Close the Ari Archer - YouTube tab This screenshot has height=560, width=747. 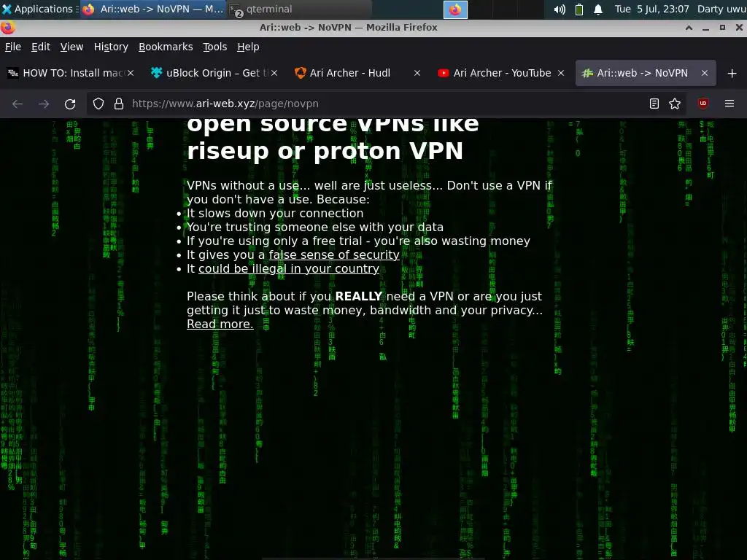coord(561,73)
